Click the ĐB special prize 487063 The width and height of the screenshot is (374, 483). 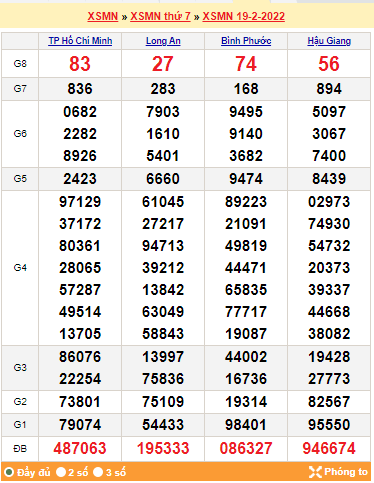tap(80, 448)
